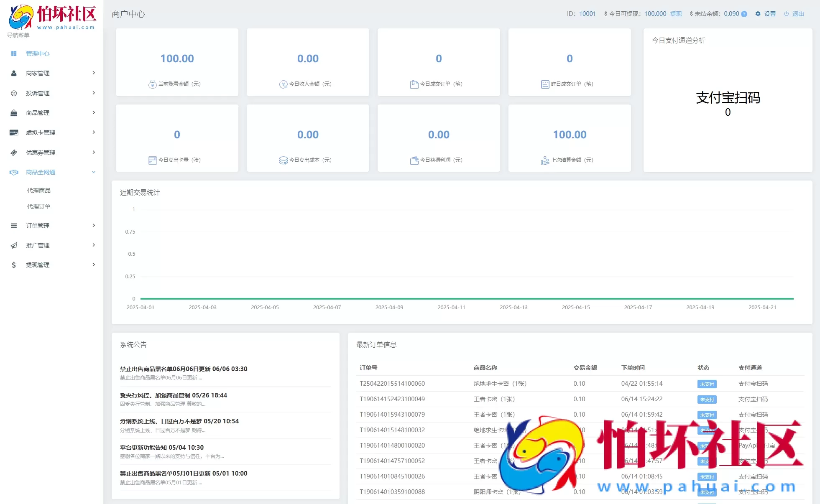Viewport: 820px width, 504px height.
Task: Click the 提现 withdrawal link
Action: click(x=676, y=13)
